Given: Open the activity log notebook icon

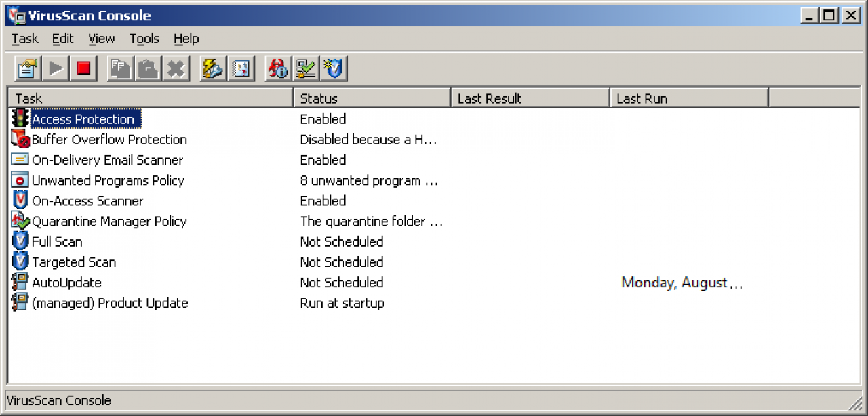Looking at the screenshot, I should [241, 68].
